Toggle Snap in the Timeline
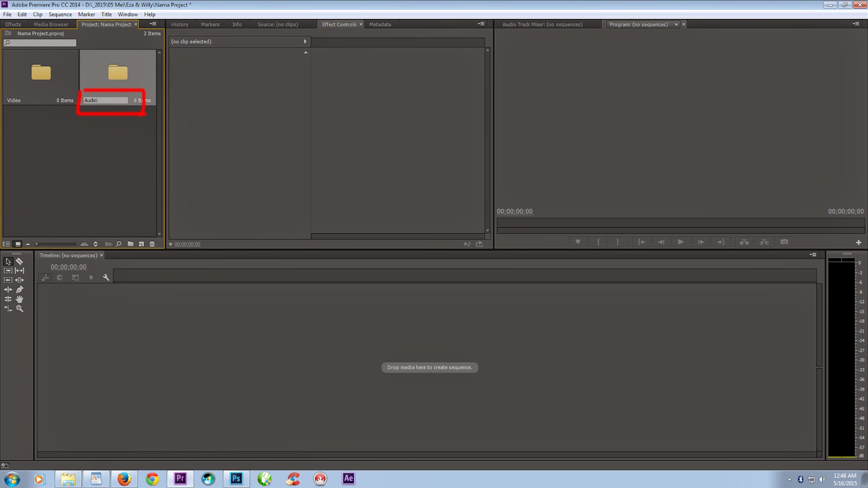This screenshot has width=868, height=488. 60,278
